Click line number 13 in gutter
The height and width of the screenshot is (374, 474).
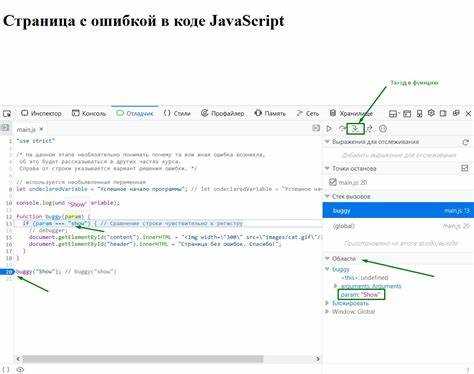[9, 223]
